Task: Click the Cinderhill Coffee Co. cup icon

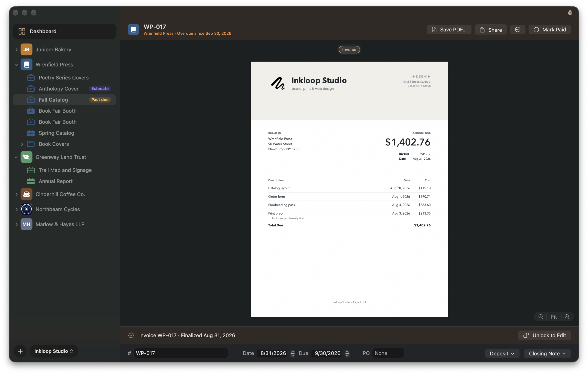Action: pos(26,194)
